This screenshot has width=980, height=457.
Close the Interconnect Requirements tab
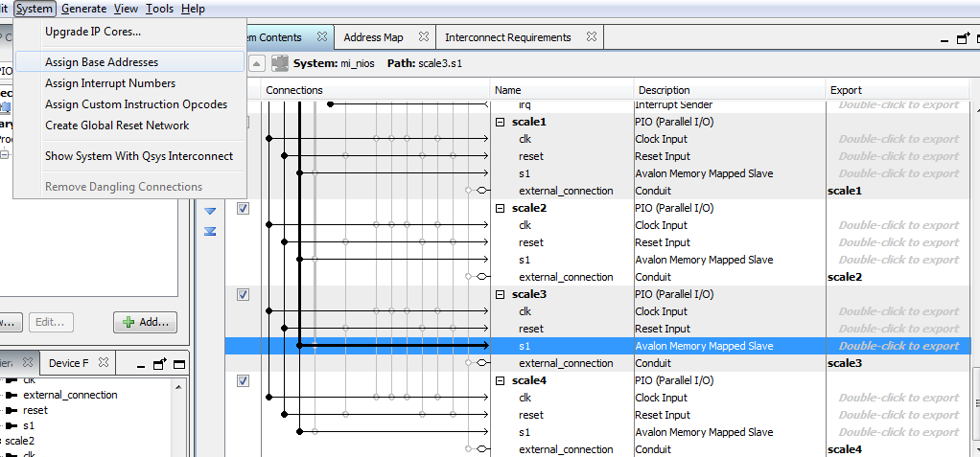591,37
